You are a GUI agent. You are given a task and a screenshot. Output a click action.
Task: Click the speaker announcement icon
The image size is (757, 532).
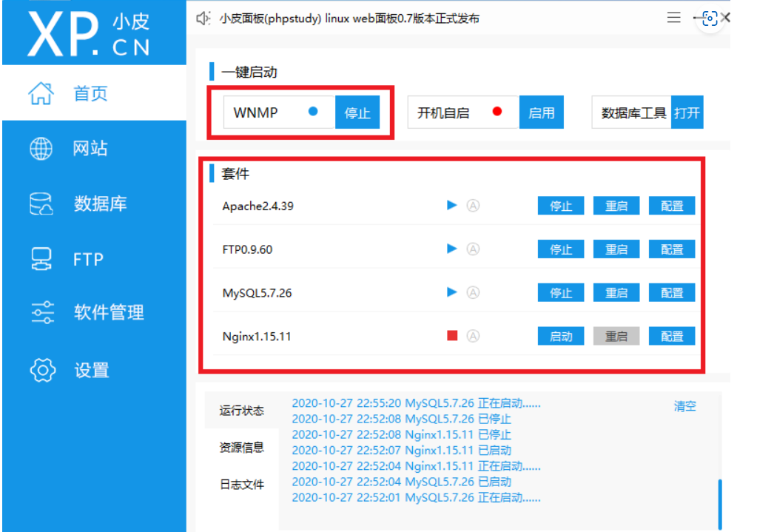pyautogui.click(x=203, y=18)
